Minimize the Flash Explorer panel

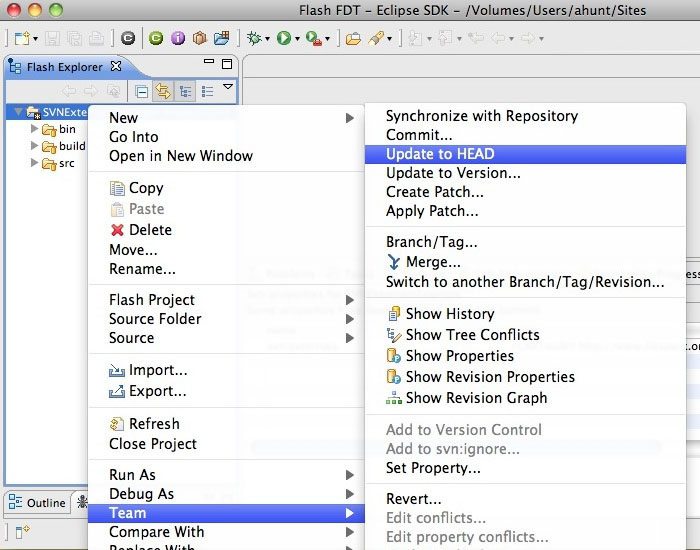point(208,62)
